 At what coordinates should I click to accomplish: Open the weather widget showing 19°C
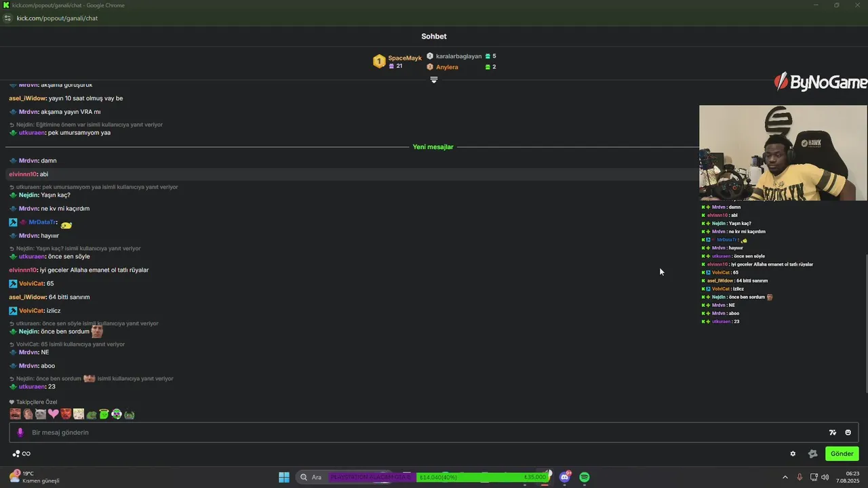coord(34,477)
